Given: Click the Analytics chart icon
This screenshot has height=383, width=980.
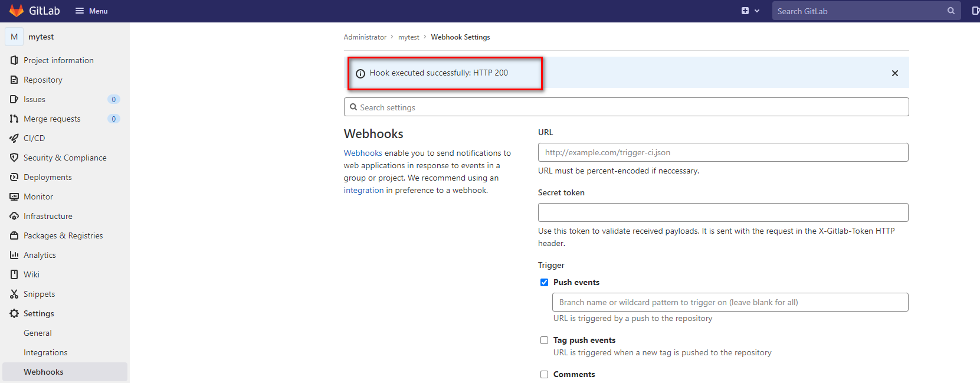Looking at the screenshot, I should pos(14,255).
